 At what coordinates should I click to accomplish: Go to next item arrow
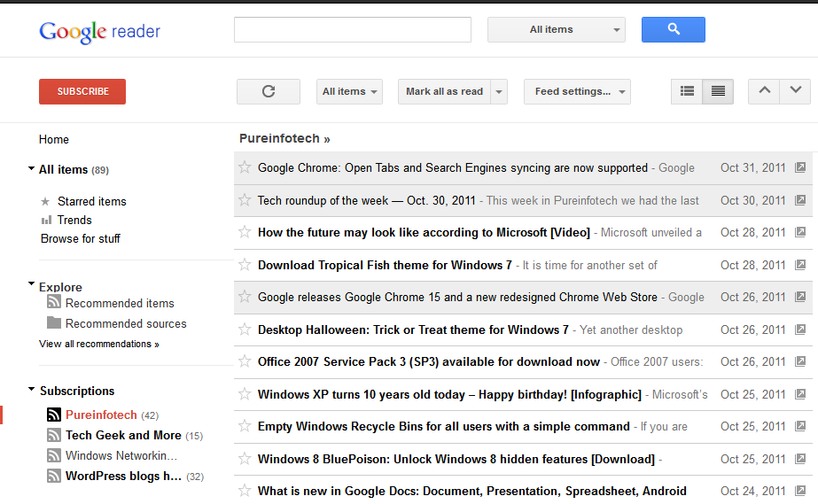tap(795, 91)
